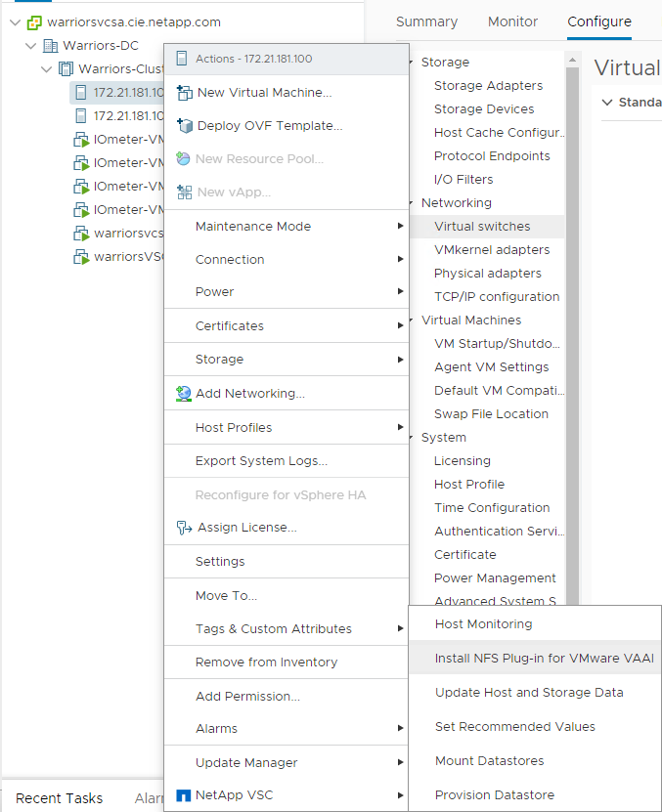
Task: Select Install NFS Plug-in for VMware VAAI
Action: click(544, 659)
